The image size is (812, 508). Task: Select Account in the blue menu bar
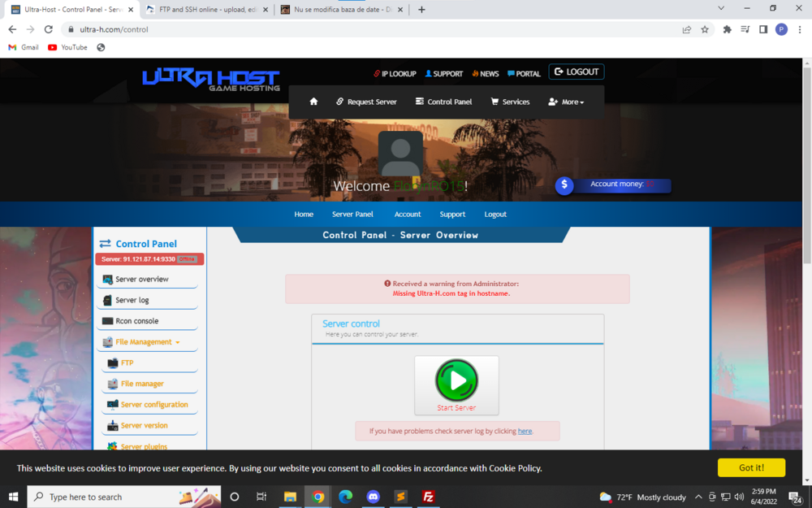pos(408,214)
